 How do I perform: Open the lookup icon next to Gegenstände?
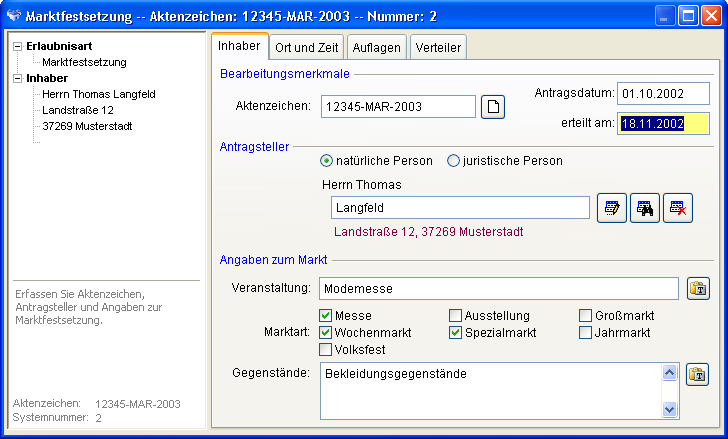(x=697, y=375)
